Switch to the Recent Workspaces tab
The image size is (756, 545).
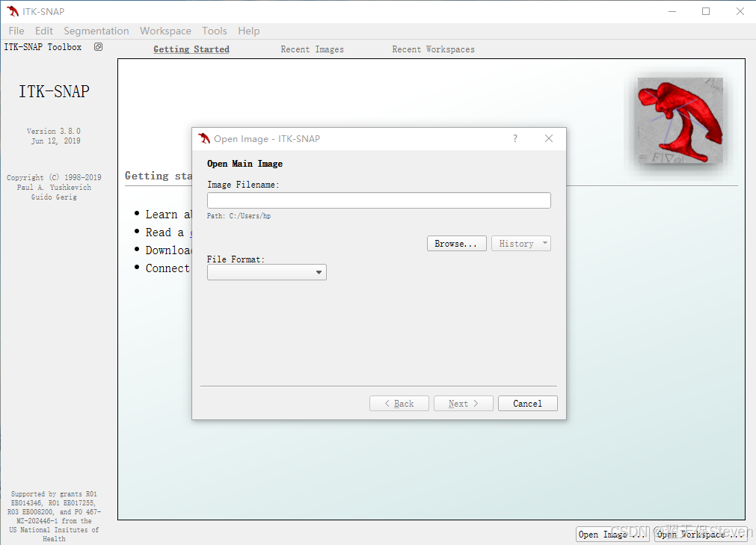[x=434, y=49]
